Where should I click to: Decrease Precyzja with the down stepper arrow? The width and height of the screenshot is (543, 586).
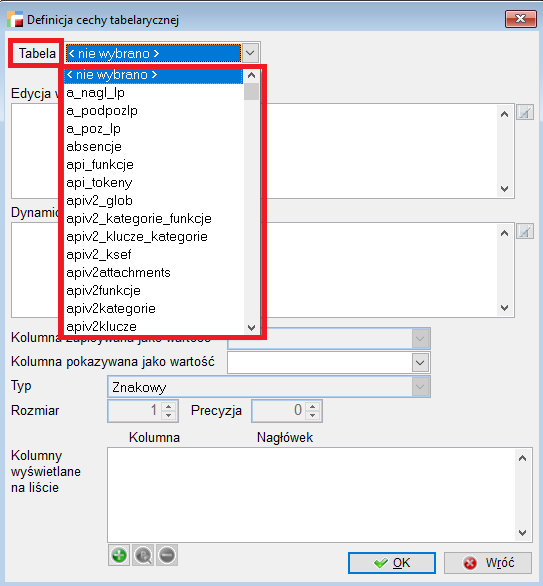pos(312,415)
